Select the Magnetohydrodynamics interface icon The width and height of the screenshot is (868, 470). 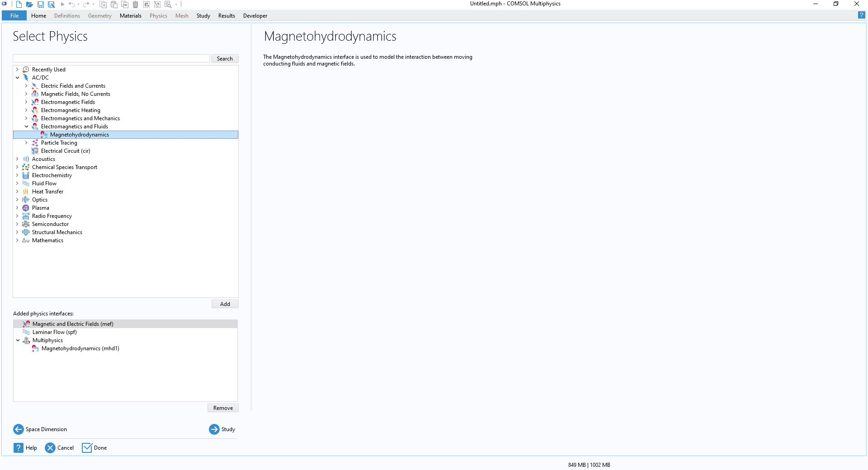point(44,134)
